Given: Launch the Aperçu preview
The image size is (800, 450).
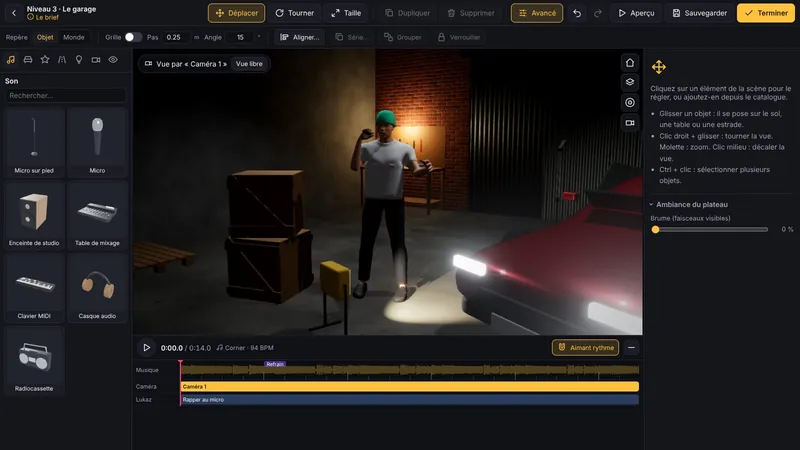Looking at the screenshot, I should point(636,13).
